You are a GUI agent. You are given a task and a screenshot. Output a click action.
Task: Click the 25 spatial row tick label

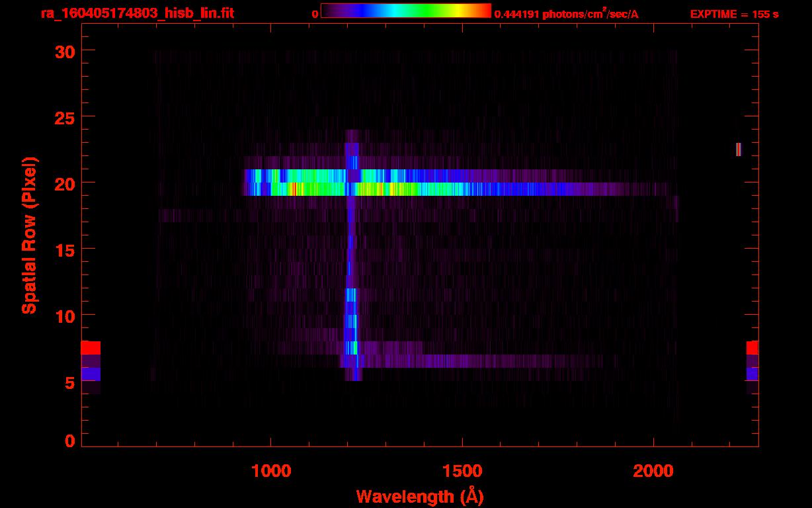(x=65, y=117)
